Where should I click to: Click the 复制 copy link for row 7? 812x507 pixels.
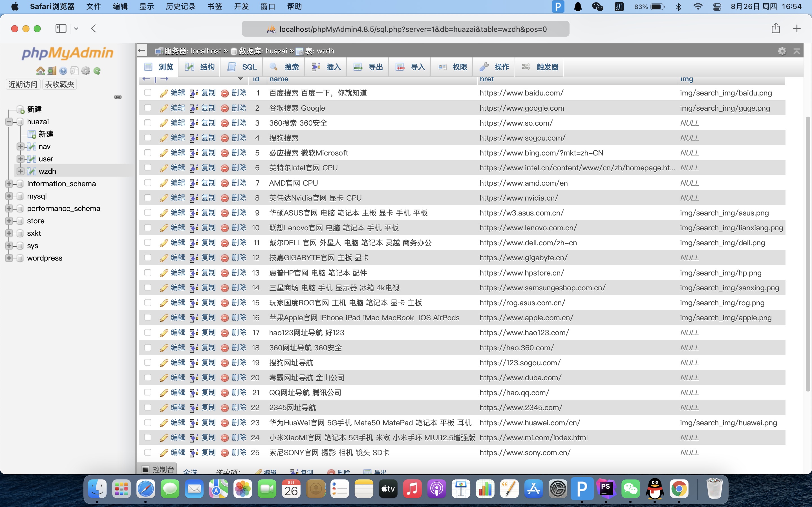pyautogui.click(x=208, y=183)
